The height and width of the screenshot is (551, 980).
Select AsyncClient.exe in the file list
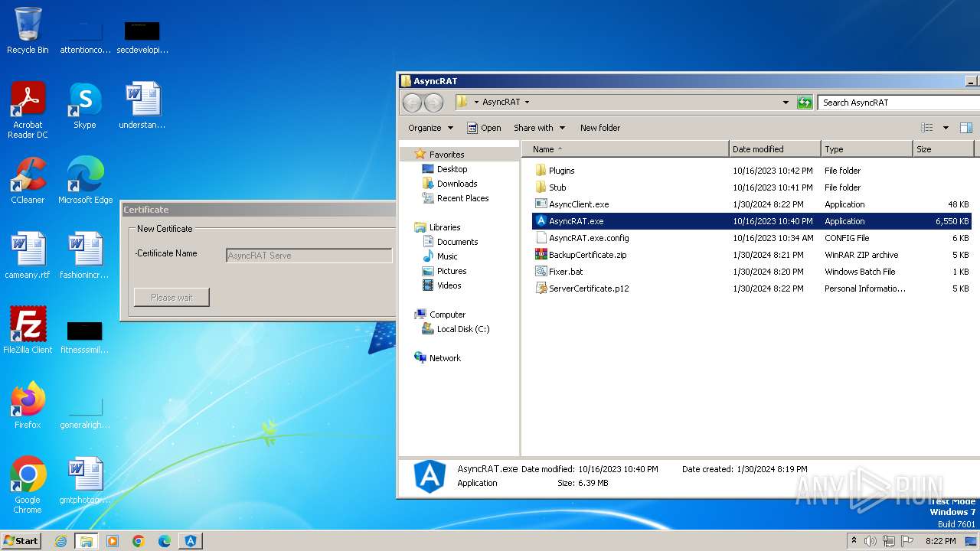tap(752, 204)
